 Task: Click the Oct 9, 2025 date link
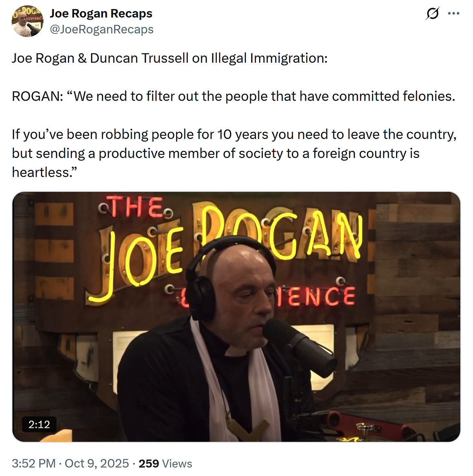(97, 463)
